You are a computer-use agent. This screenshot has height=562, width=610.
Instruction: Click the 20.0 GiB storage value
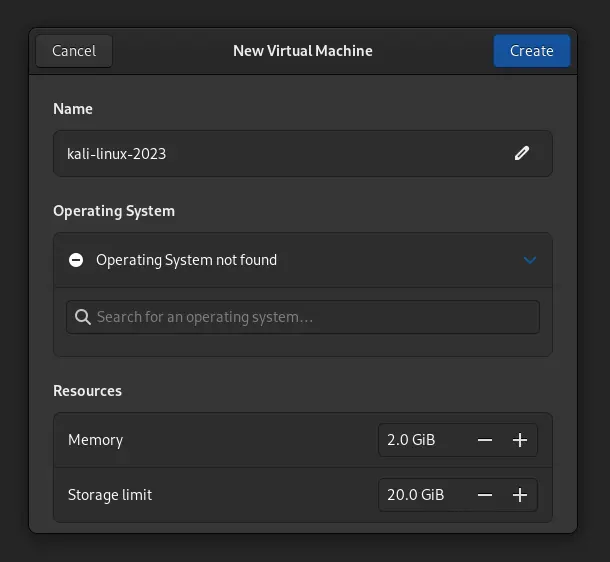tap(415, 495)
